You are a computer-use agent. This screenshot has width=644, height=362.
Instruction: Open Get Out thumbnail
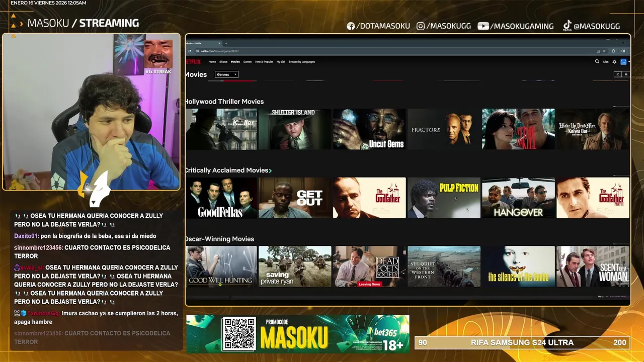(x=295, y=198)
